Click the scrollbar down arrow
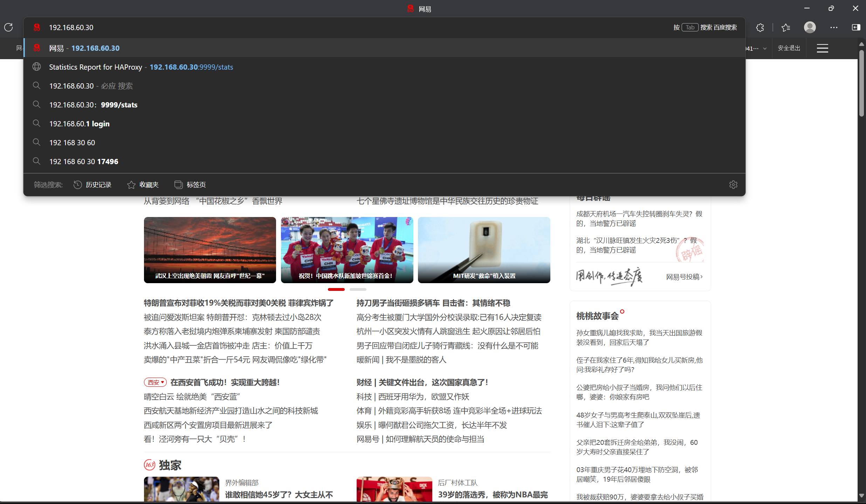 [861, 496]
